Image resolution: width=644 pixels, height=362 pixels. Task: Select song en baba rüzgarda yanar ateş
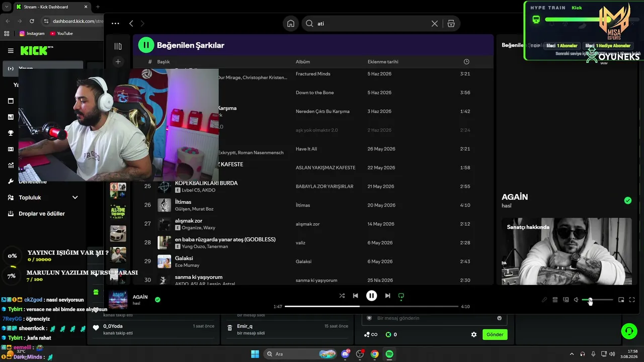[225, 239]
